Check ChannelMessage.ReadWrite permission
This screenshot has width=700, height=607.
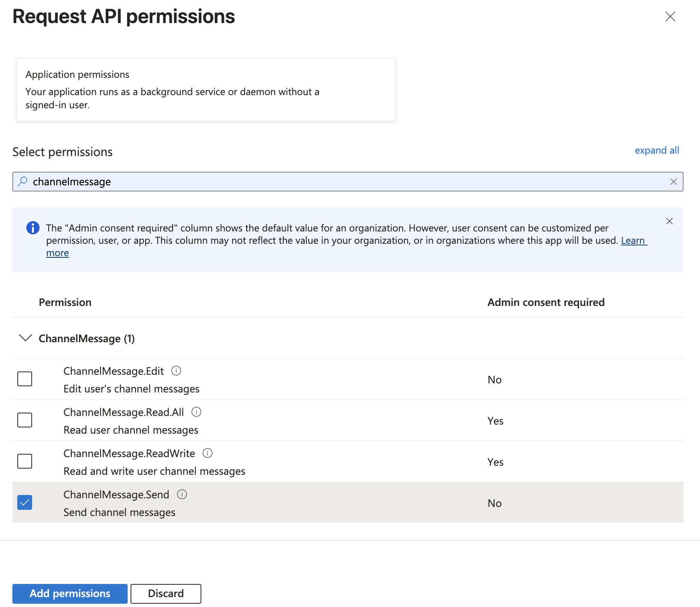(24, 461)
